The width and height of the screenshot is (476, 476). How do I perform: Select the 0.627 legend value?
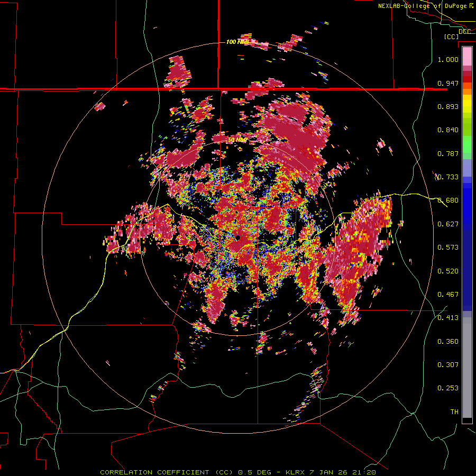pyautogui.click(x=448, y=224)
